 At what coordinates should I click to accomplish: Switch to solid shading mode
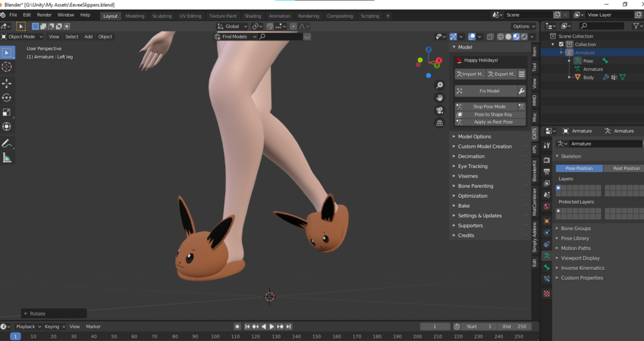(x=508, y=37)
